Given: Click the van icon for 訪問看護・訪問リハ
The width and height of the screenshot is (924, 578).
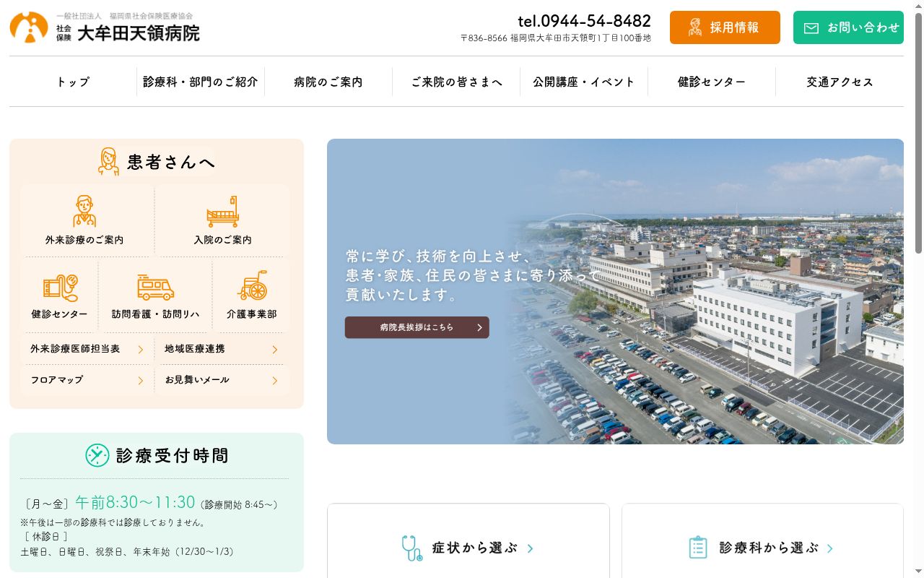Looking at the screenshot, I should pos(155,287).
